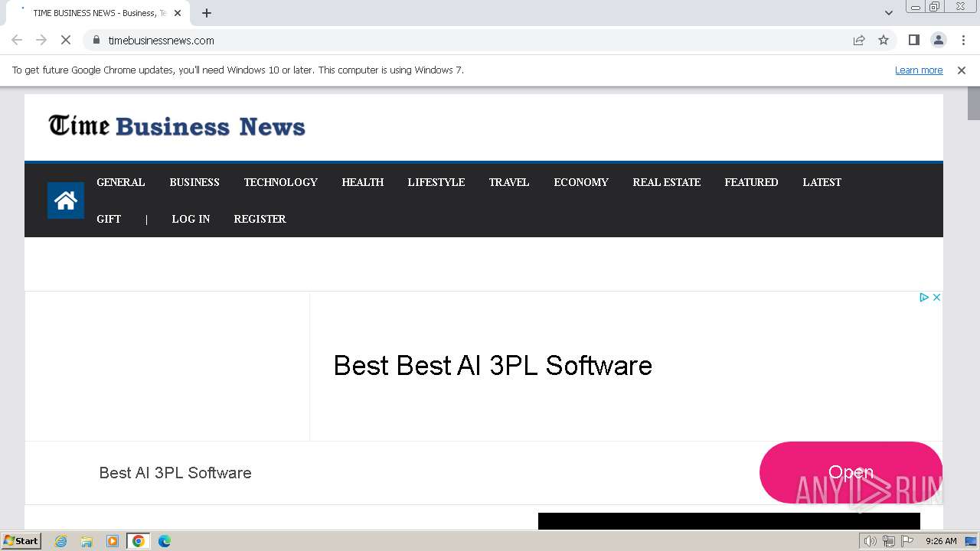Click the Best AI 3PL Software ad text

(175, 473)
